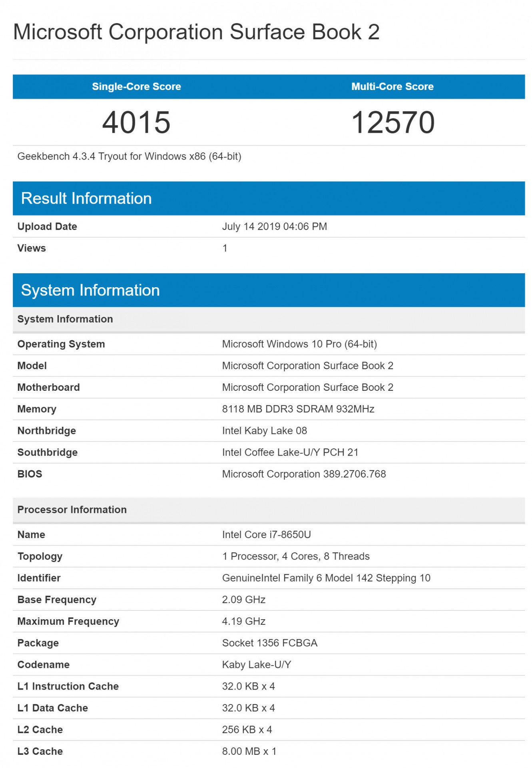Select Kaby Lake-U/Y codename value
Screen dimensions: 532x768
[257, 664]
